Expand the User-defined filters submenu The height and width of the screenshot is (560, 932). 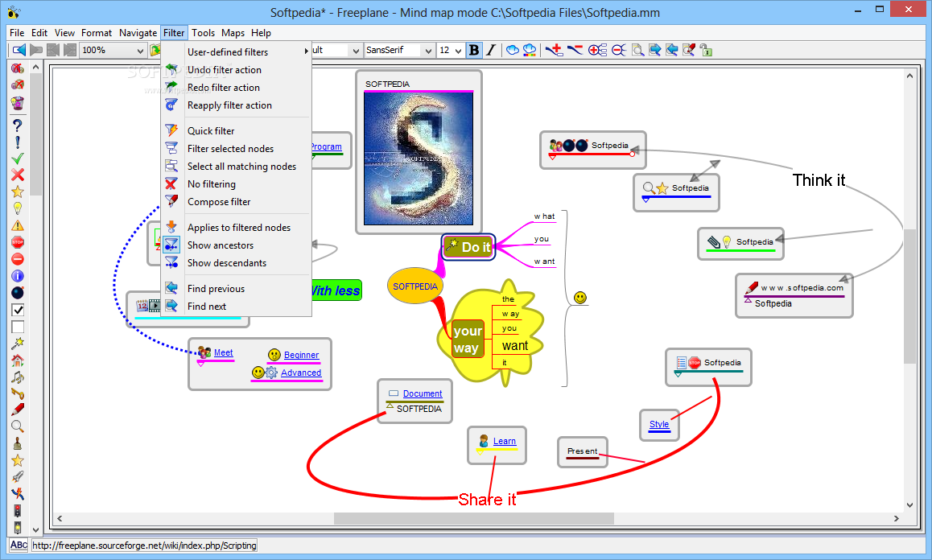[235, 51]
